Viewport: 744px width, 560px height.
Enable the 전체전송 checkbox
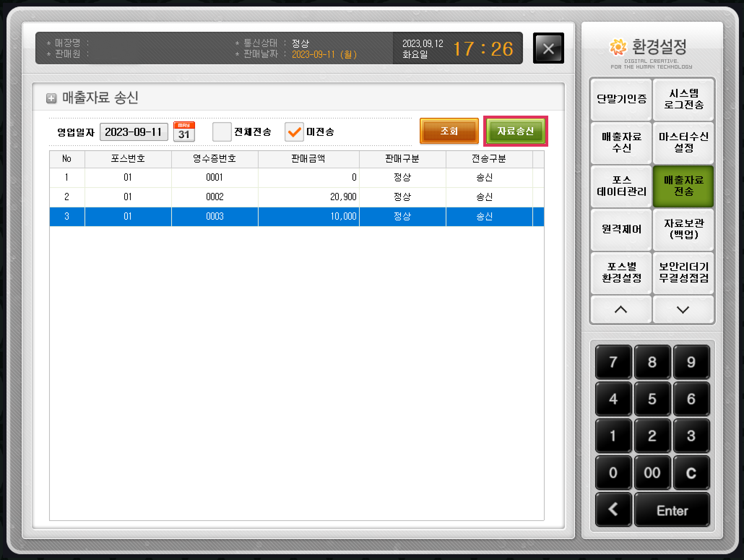pos(222,132)
